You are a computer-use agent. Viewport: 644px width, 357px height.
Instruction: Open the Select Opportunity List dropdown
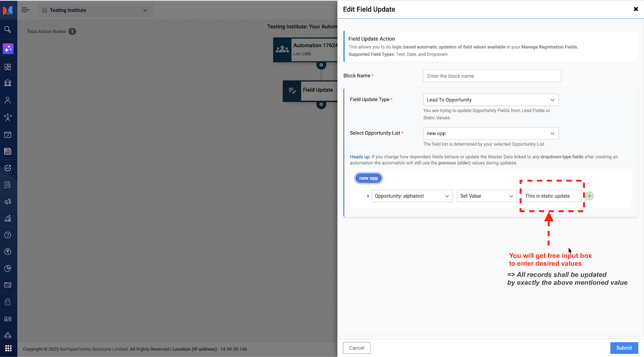(491, 133)
